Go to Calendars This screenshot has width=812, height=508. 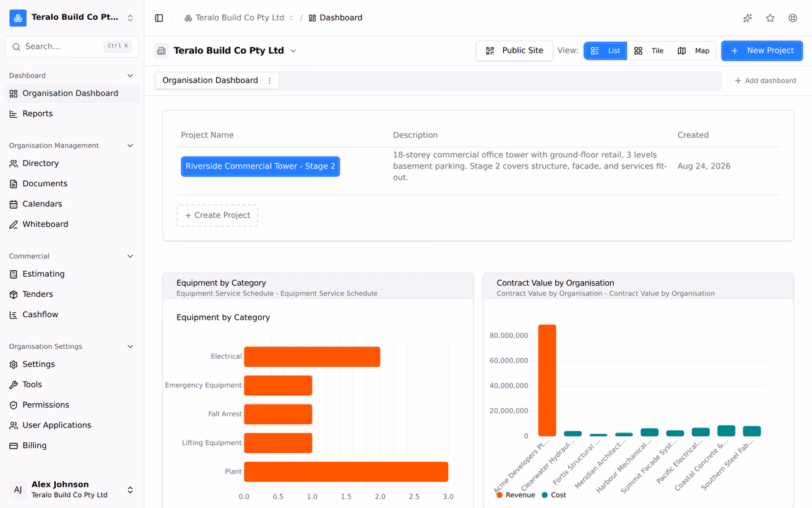pyautogui.click(x=72, y=204)
